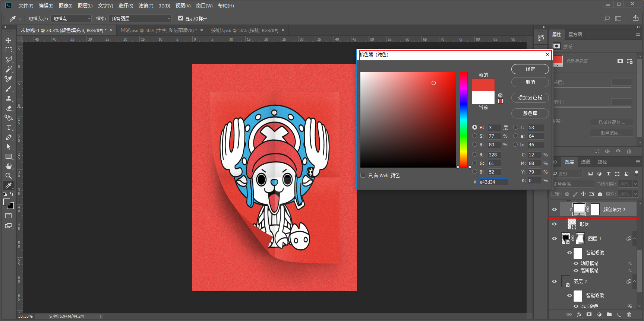
Task: Select the Eraser tool
Action: coord(9,108)
